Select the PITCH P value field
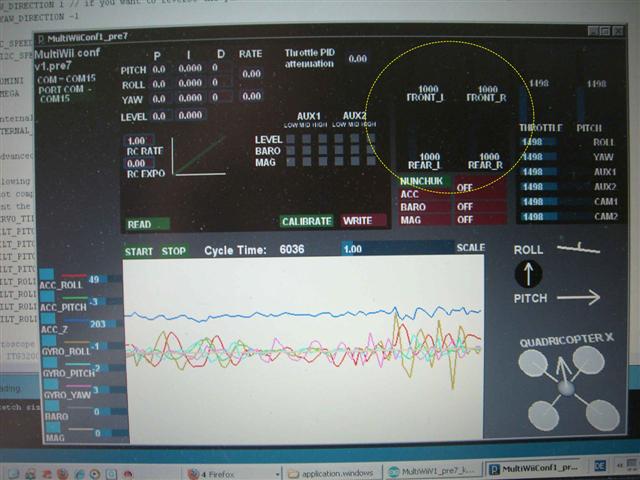The width and height of the screenshot is (640, 480). 160,69
